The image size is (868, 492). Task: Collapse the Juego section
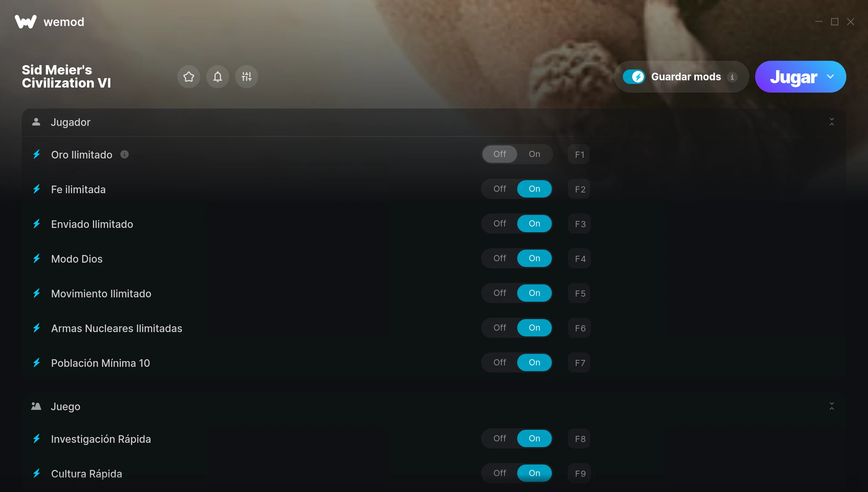point(832,406)
